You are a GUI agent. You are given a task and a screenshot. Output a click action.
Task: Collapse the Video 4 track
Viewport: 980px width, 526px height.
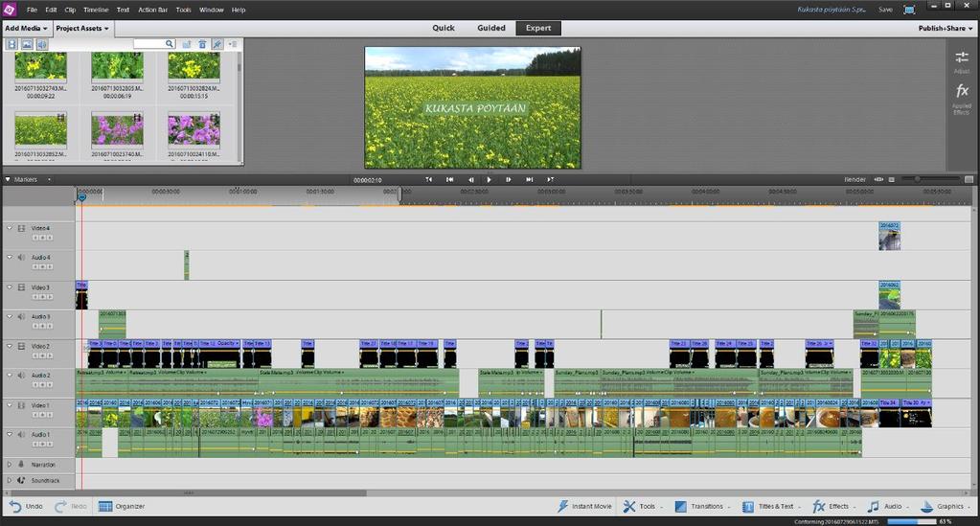pos(9,228)
